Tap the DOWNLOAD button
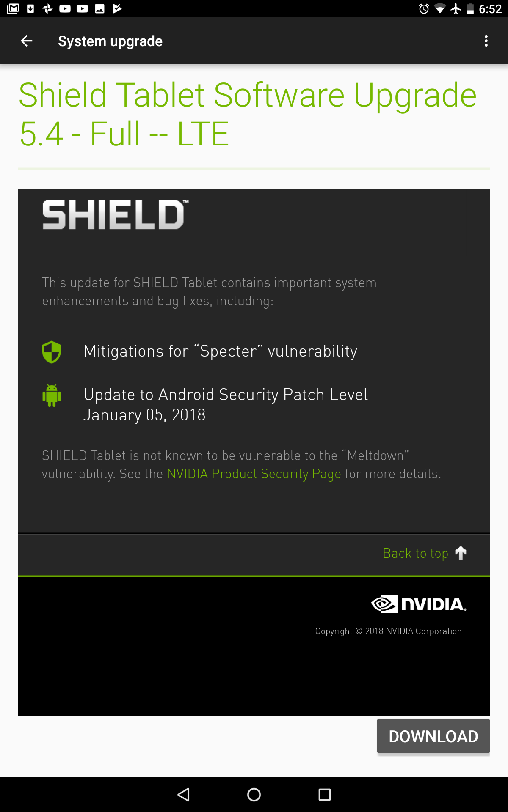 coord(433,736)
